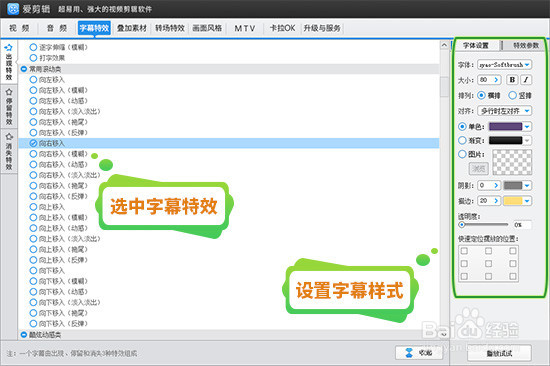Switch to the 视频 tab
Screen dimensions: 550x366
[x=19, y=28]
